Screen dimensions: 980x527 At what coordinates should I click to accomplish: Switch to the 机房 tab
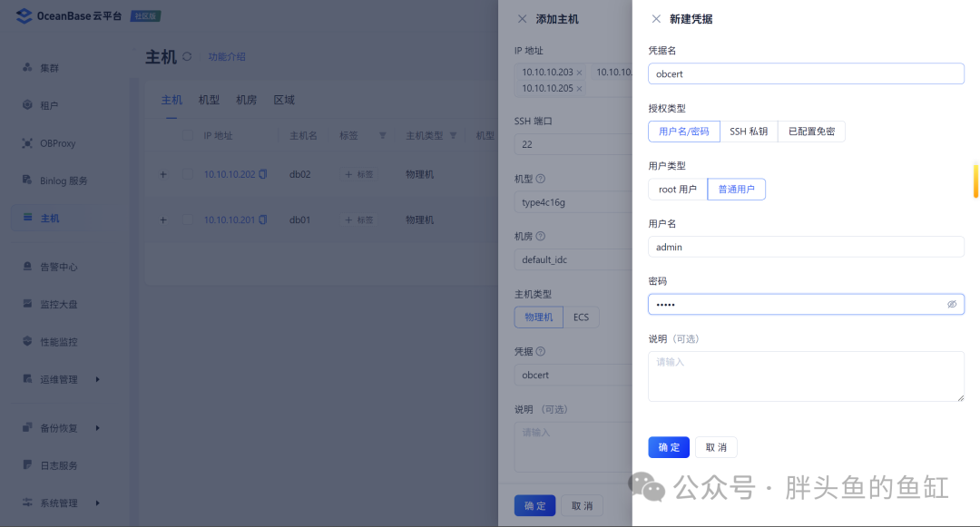click(x=246, y=100)
